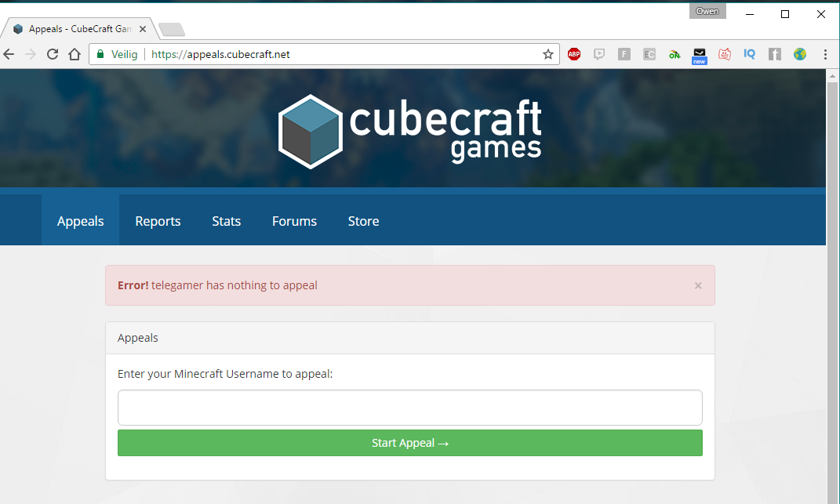
Task: Open the Reports navigation item
Action: 158,221
